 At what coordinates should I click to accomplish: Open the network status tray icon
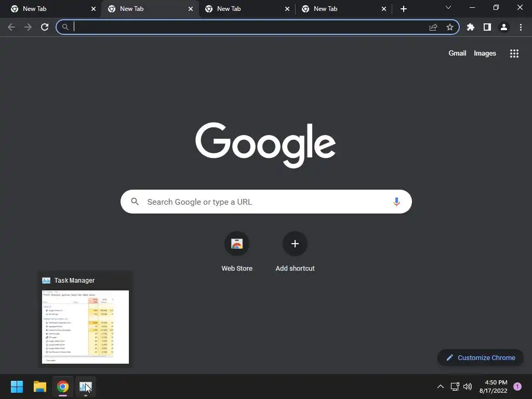pyautogui.click(x=455, y=387)
